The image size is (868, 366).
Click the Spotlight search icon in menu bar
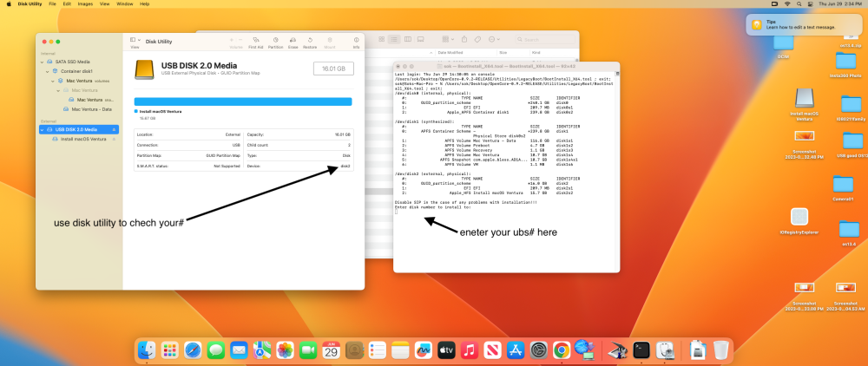[x=799, y=3]
